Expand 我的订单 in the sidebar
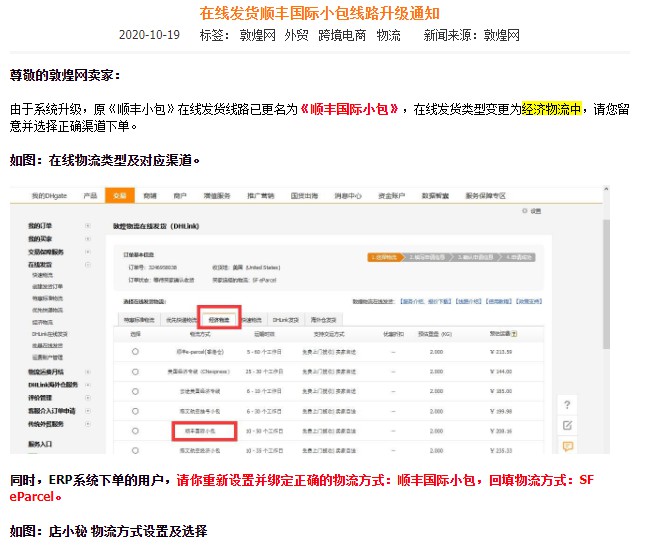The height and width of the screenshot is (549, 645). tap(88, 225)
